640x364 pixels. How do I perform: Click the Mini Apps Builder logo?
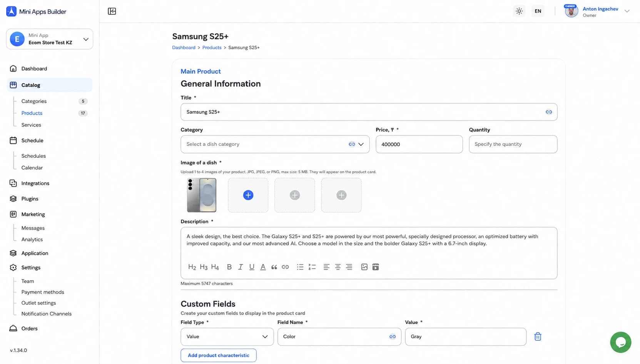(x=36, y=12)
